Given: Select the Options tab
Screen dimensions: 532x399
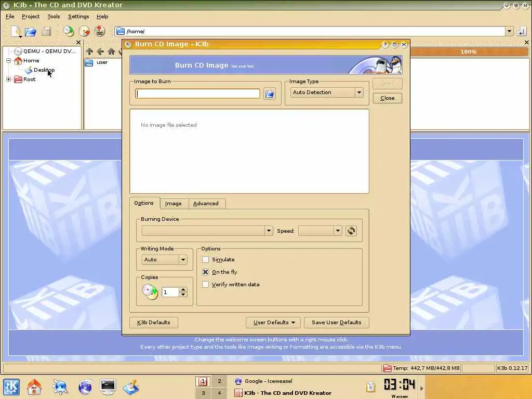Looking at the screenshot, I should [x=144, y=203].
